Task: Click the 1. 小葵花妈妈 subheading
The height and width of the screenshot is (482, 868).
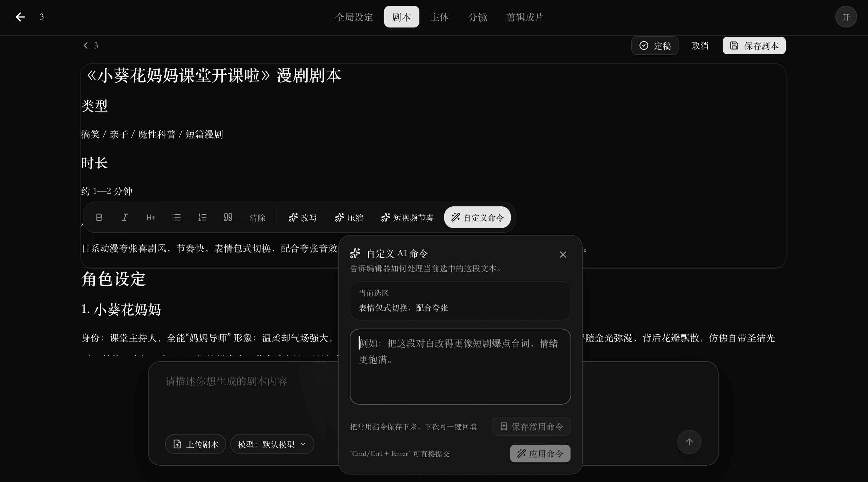Action: pos(121,310)
